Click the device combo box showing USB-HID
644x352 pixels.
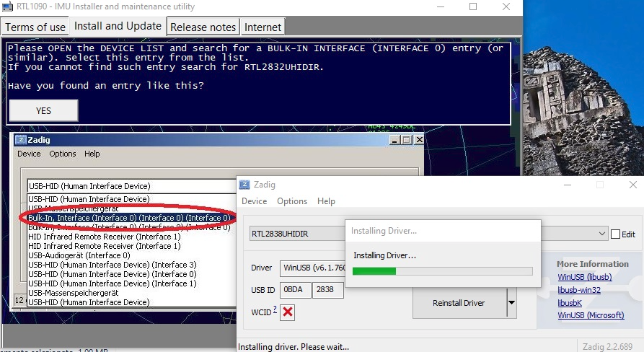pyautogui.click(x=131, y=186)
